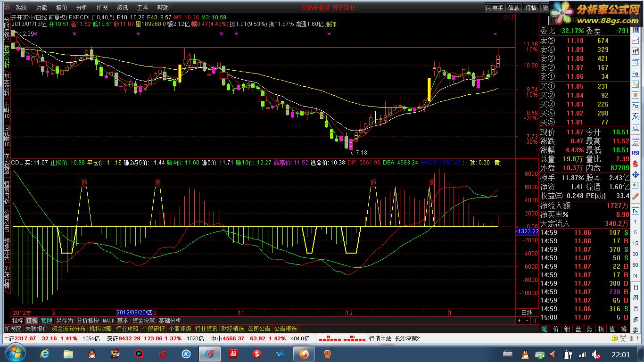Click the F5 chart switch icon
The image size is (644, 362).
[x=636, y=211]
